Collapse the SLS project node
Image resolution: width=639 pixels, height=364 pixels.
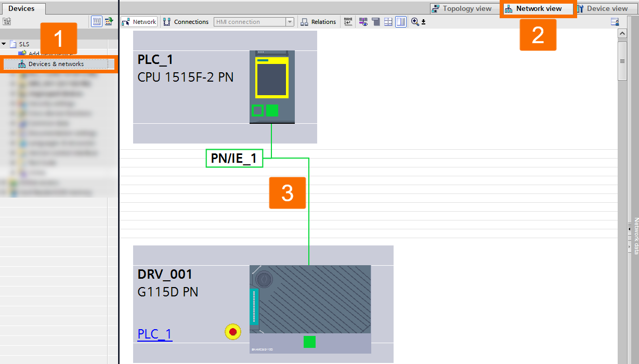pyautogui.click(x=4, y=44)
